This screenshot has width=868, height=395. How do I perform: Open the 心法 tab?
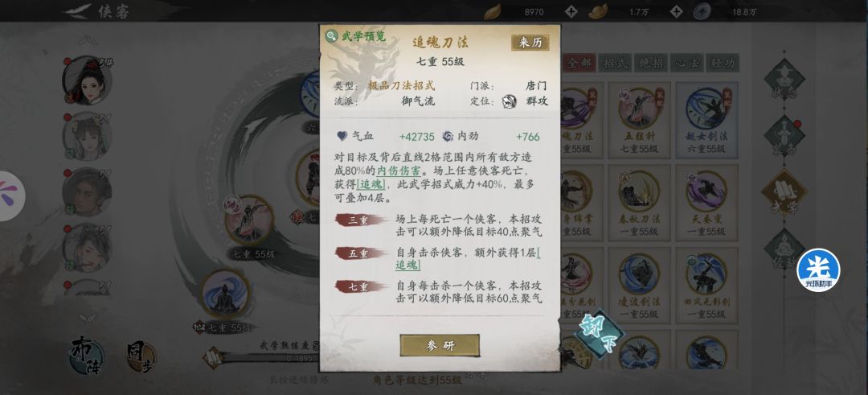[x=686, y=64]
